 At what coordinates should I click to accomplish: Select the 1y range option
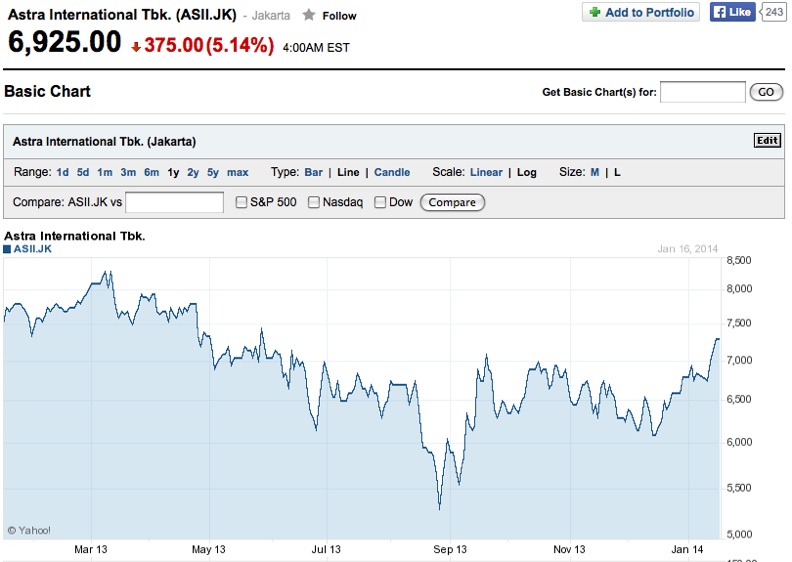[x=173, y=172]
